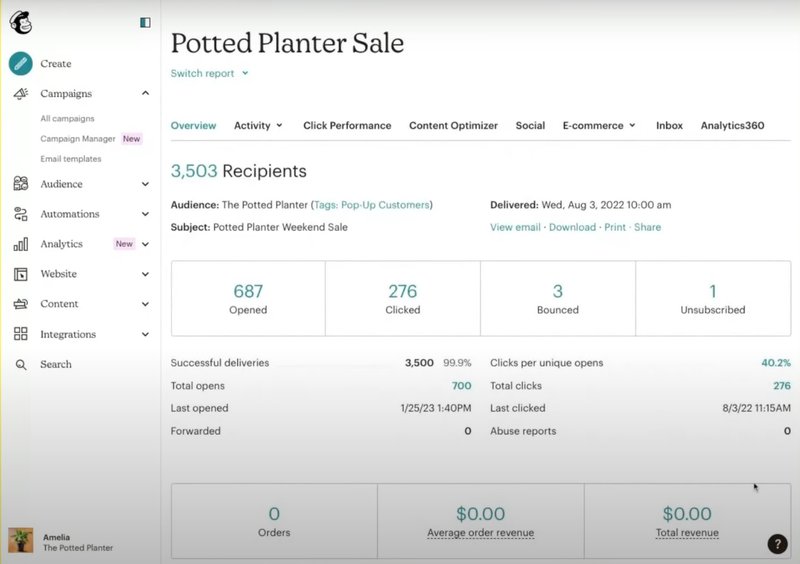Screen dimensions: 800x564
Task: Click the New badge beside Analytics
Action: tap(124, 244)
